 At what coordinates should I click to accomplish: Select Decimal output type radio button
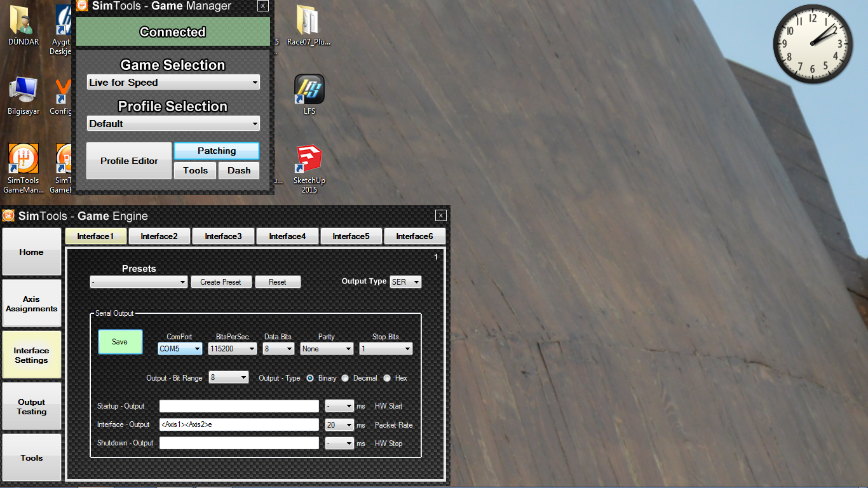point(345,378)
